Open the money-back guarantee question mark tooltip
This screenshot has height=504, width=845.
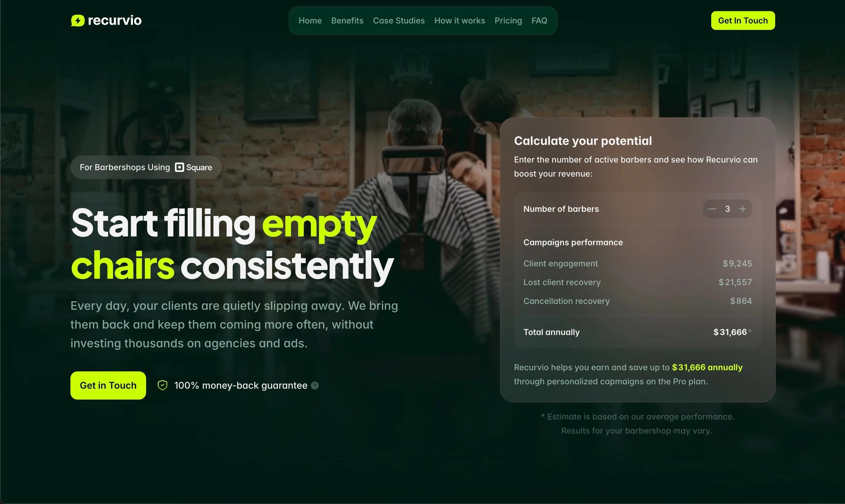click(x=315, y=385)
